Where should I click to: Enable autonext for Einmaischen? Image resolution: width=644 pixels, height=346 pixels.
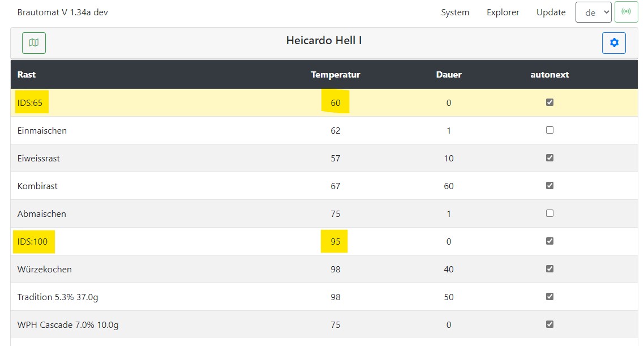(549, 130)
